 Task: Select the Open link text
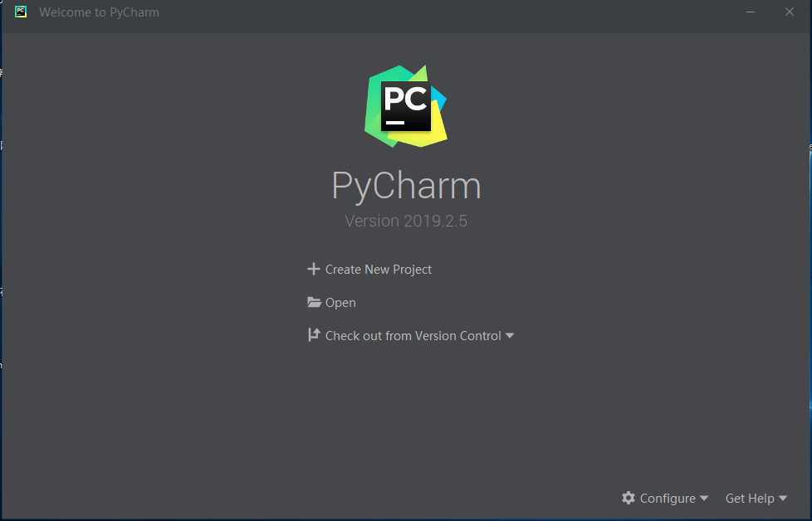340,303
